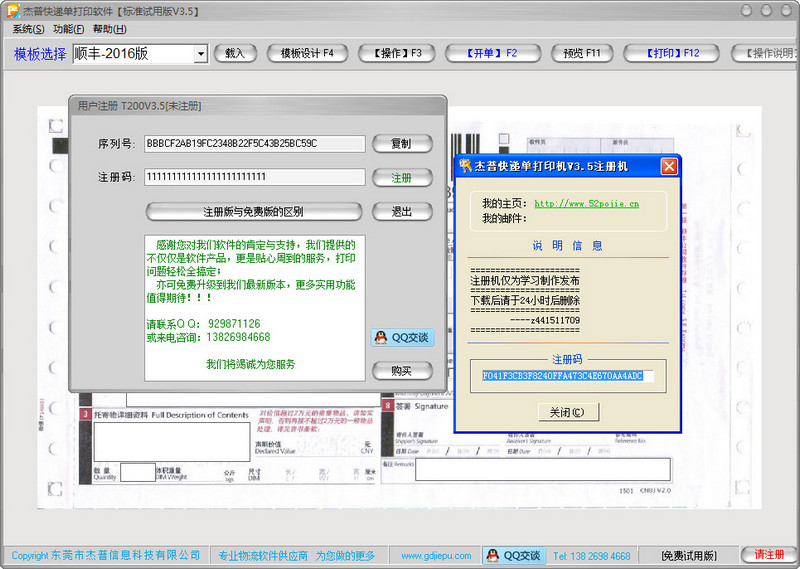Screen dimensions: 800x569
Task: Click QQ交谈 in the status bar
Action: (x=514, y=556)
